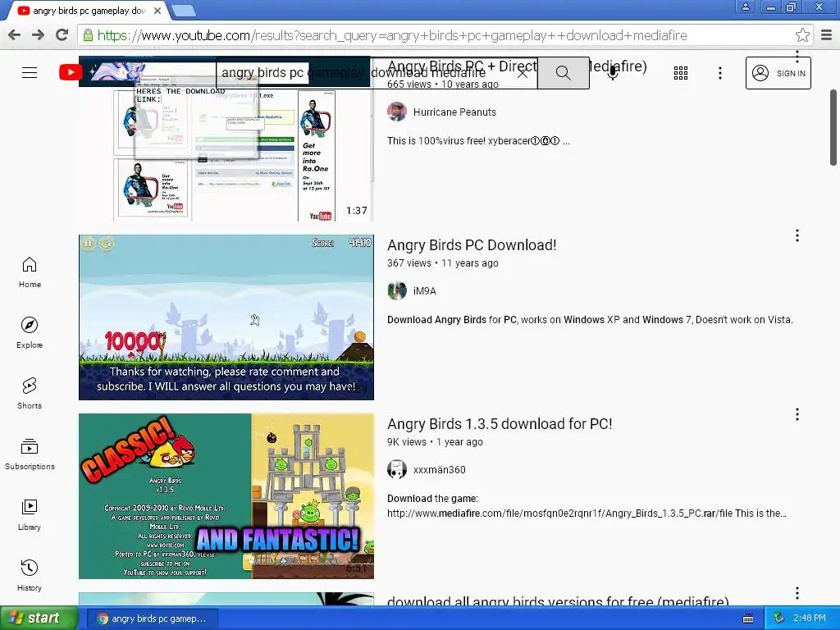Start voice search with the microphone
840x630 pixels.
click(x=612, y=73)
